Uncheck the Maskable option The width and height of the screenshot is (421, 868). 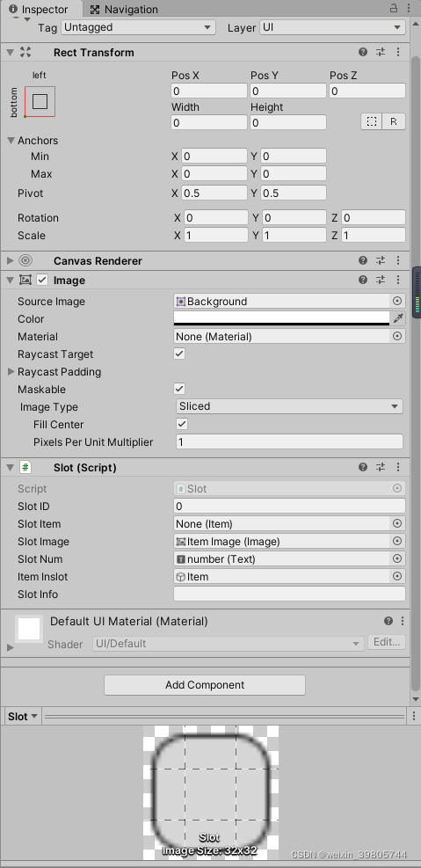[179, 389]
